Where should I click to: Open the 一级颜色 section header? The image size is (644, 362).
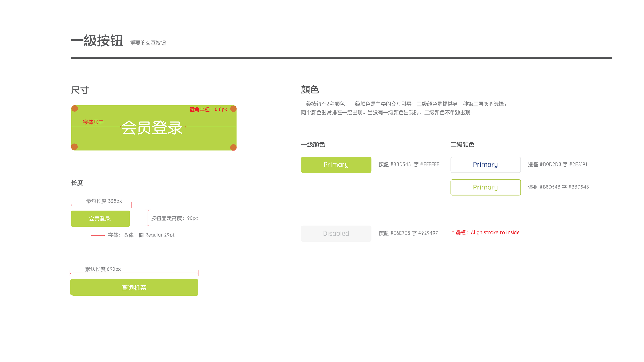313,144
